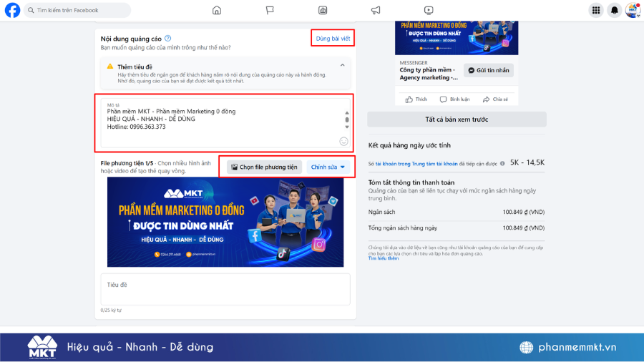
Task: Open the Chỉnh sửa dropdown
Action: [x=328, y=167]
